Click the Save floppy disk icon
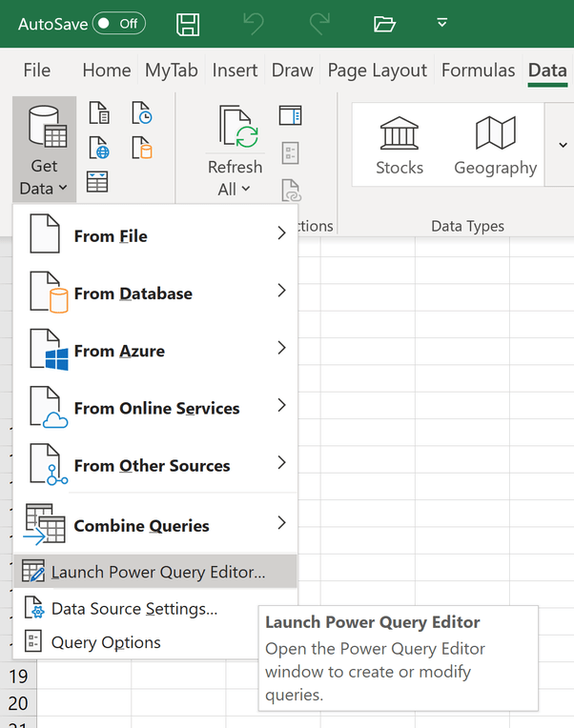The height and width of the screenshot is (728, 574). (188, 24)
